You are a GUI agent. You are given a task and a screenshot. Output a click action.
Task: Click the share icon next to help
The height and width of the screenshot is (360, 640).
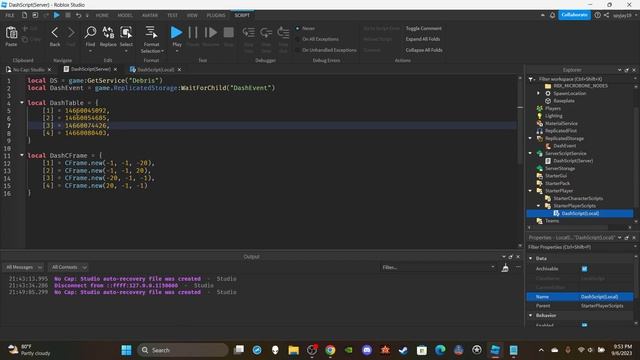point(607,15)
